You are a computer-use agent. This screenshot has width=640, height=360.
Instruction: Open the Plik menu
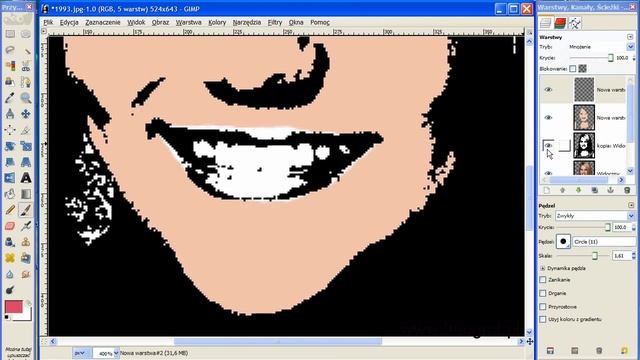coord(48,22)
